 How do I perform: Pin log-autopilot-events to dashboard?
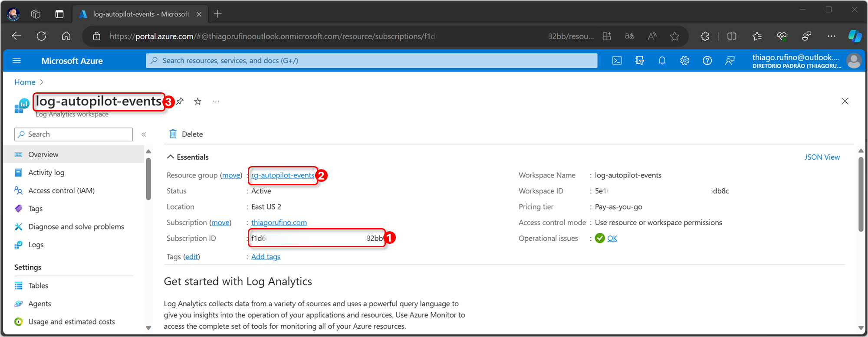click(x=180, y=101)
